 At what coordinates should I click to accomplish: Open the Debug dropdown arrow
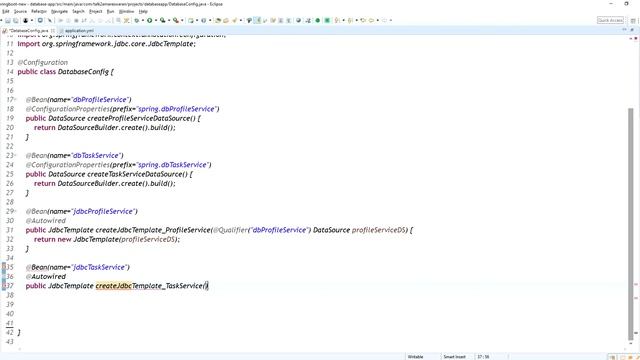142,20
